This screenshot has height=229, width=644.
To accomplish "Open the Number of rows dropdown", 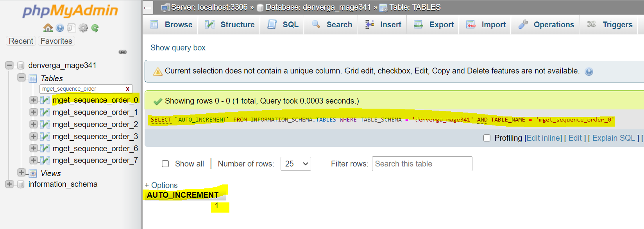I will [x=295, y=164].
